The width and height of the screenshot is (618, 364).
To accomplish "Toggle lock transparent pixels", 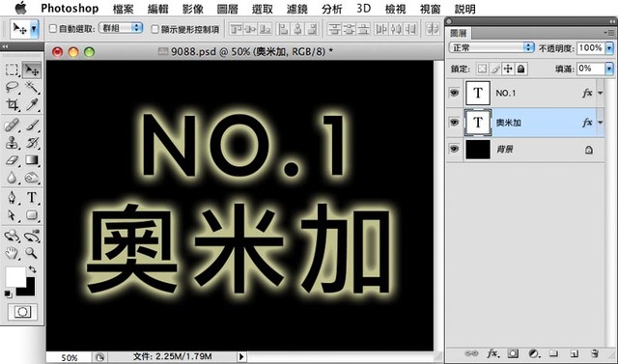I will click(482, 69).
